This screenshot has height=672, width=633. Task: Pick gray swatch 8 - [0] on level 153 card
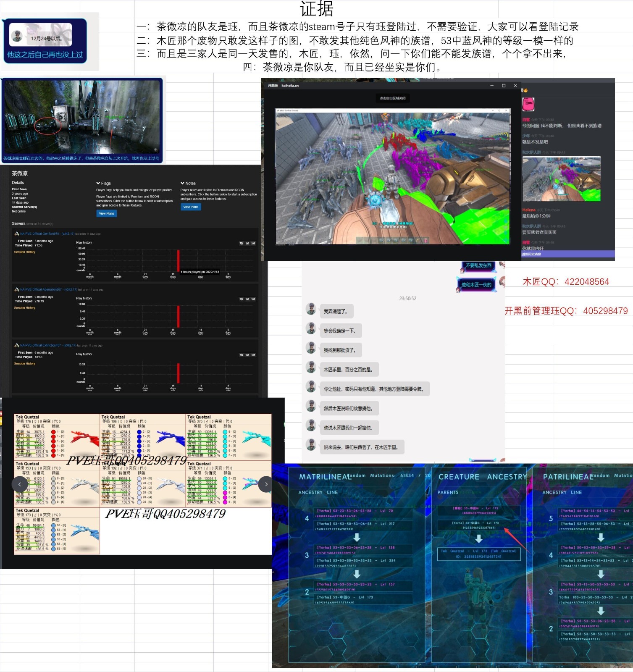53,478
